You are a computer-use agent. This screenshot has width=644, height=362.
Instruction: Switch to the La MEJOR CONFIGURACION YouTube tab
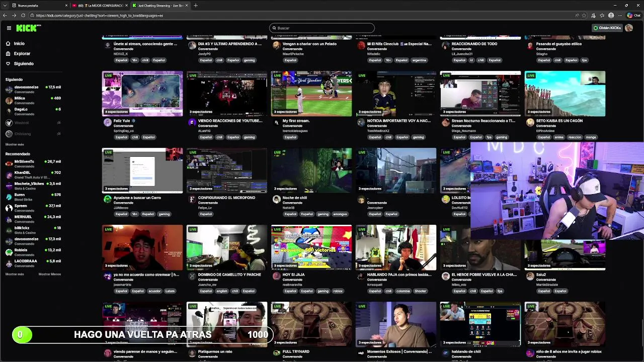99,6
